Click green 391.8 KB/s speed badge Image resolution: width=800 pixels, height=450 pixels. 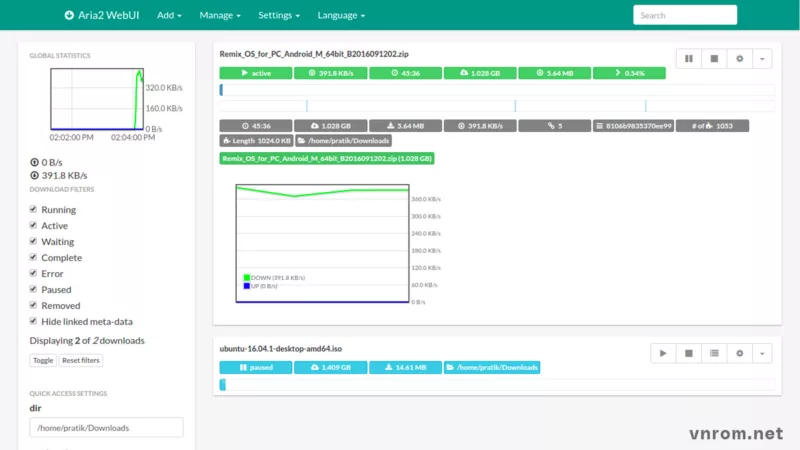click(330, 73)
